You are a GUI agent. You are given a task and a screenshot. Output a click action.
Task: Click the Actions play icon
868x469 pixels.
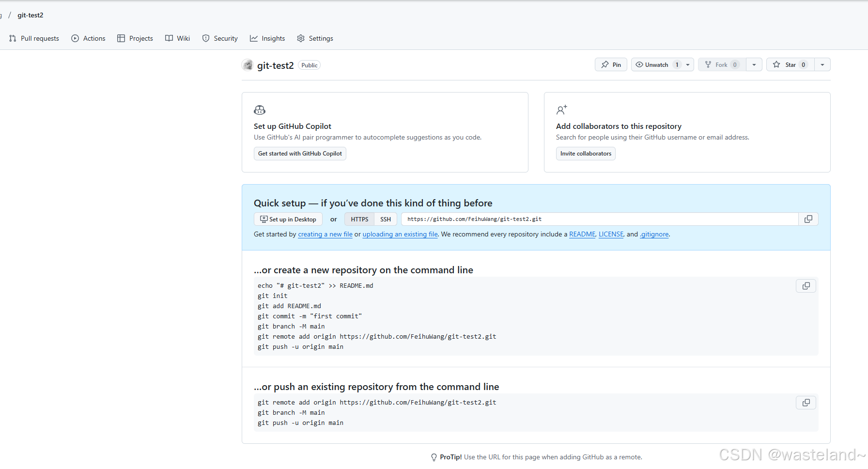point(75,38)
